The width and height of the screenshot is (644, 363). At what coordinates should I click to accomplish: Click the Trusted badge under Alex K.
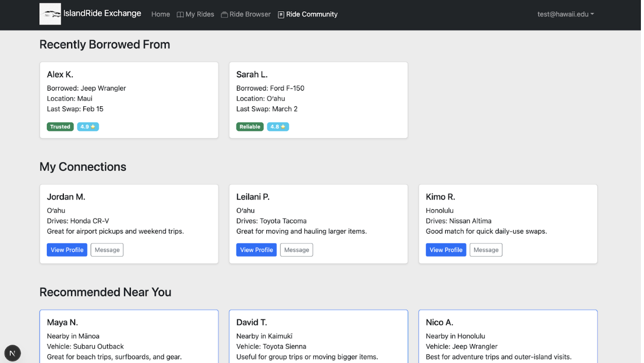60,126
